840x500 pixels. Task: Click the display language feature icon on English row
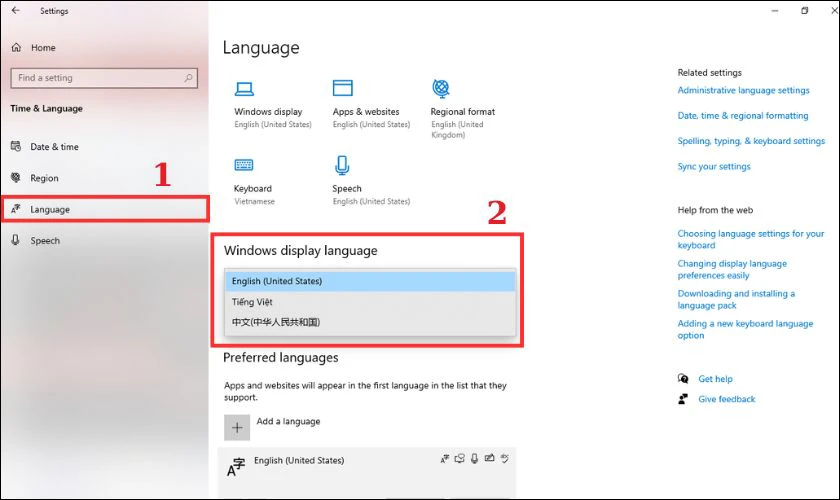coord(445,459)
